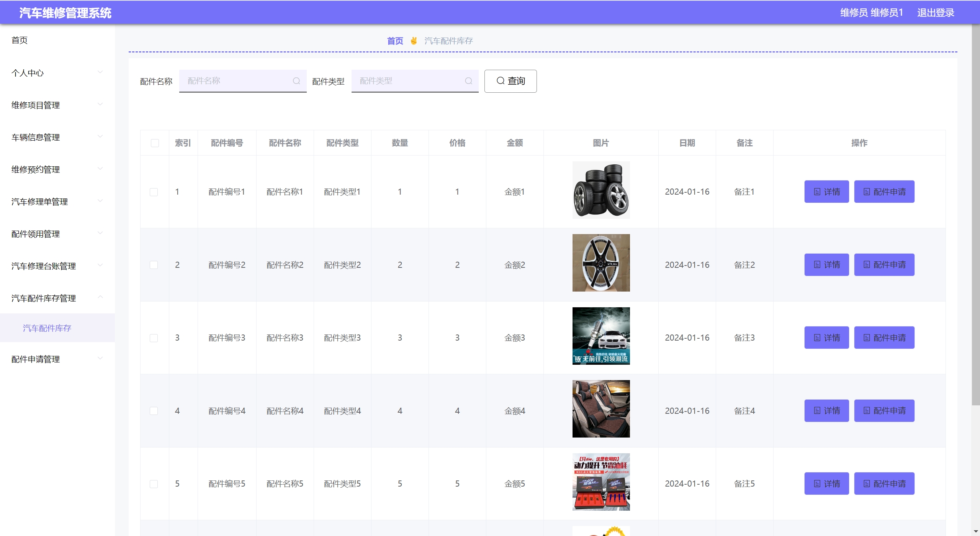This screenshot has width=980, height=536.
Task: Click 配件申请 for 配件编号4 row
Action: [x=884, y=411]
